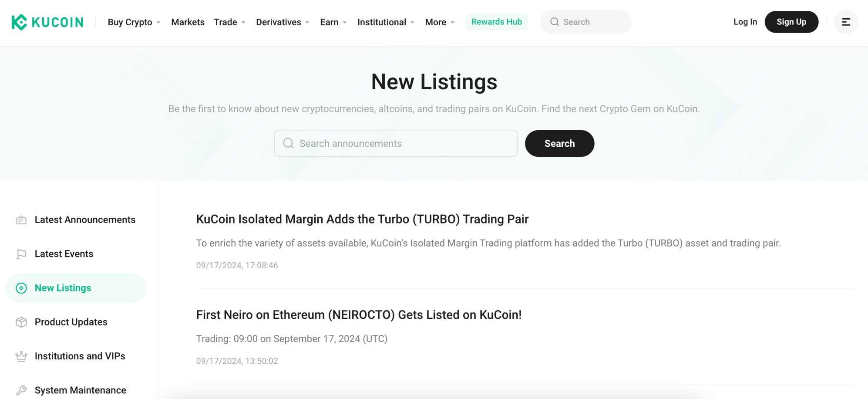
Task: Select Markets from the navigation bar
Action: tap(188, 22)
